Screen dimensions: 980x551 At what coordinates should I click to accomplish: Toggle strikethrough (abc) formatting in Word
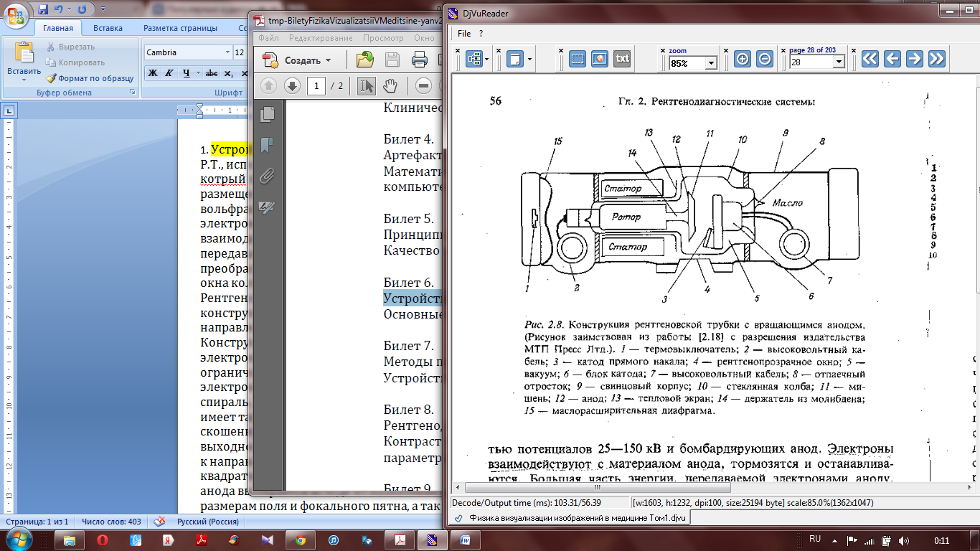tap(211, 73)
